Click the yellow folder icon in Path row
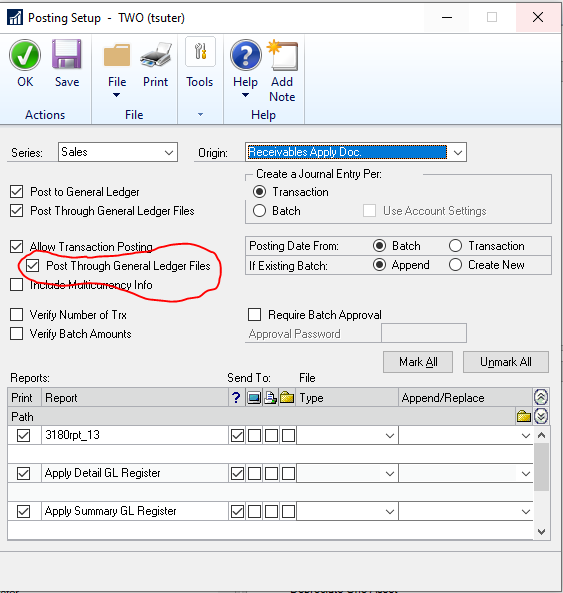Screen dimensions: 563x593 coord(524,416)
